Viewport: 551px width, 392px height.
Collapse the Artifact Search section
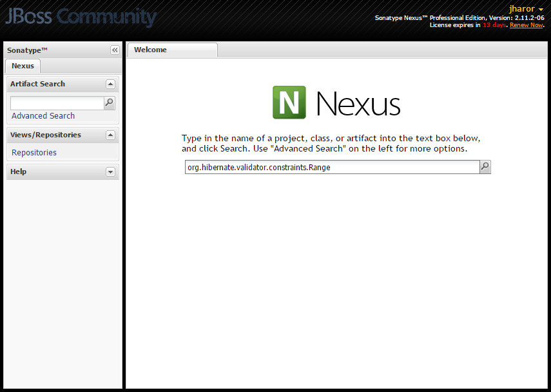(110, 84)
